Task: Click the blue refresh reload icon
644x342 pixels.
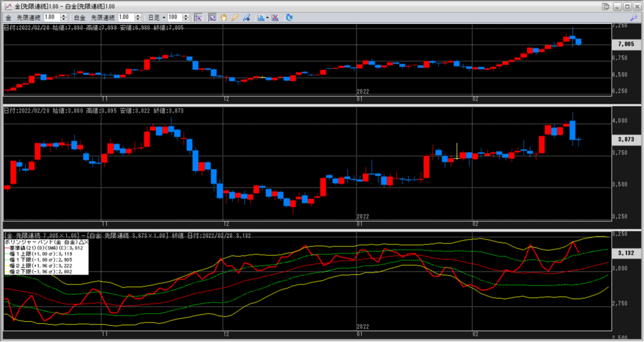Action: tap(289, 18)
